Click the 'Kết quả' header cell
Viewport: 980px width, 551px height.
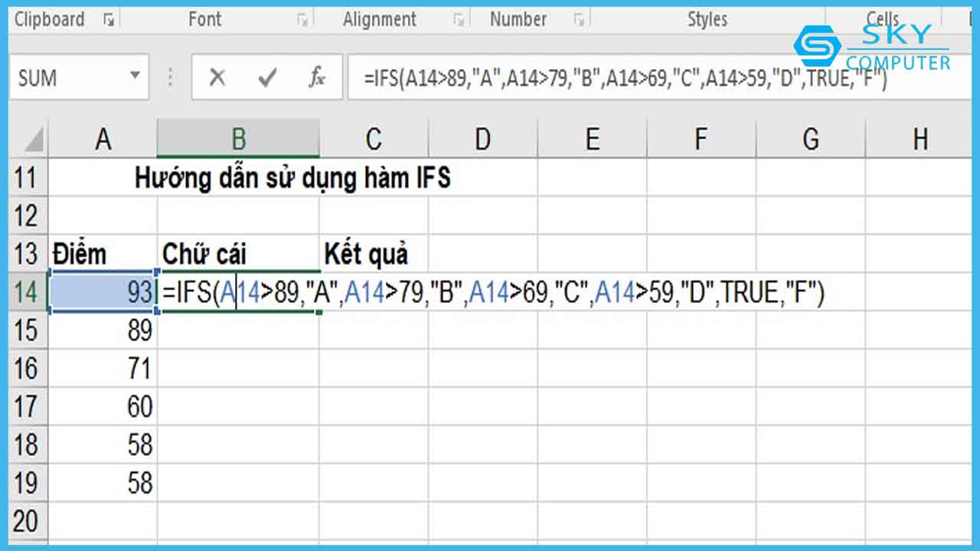[x=373, y=254]
